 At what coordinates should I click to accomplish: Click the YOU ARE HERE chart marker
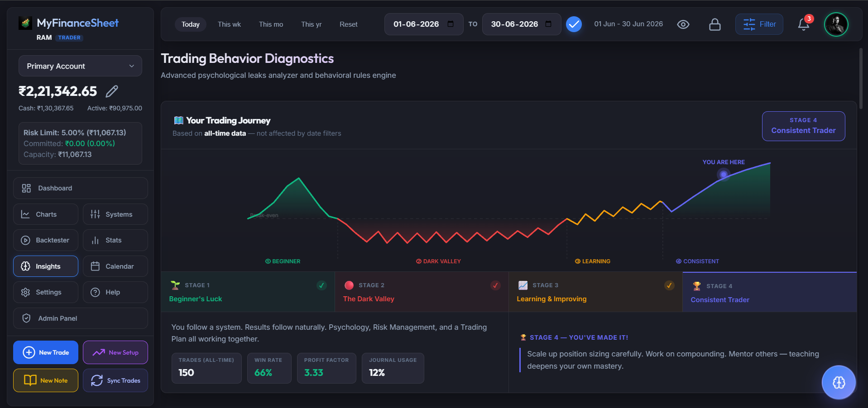(x=724, y=174)
